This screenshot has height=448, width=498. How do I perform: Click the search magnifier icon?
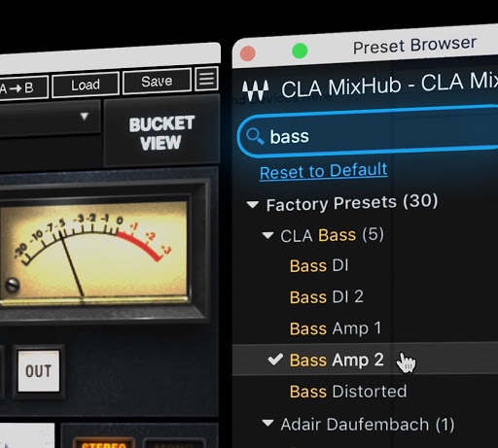255,136
